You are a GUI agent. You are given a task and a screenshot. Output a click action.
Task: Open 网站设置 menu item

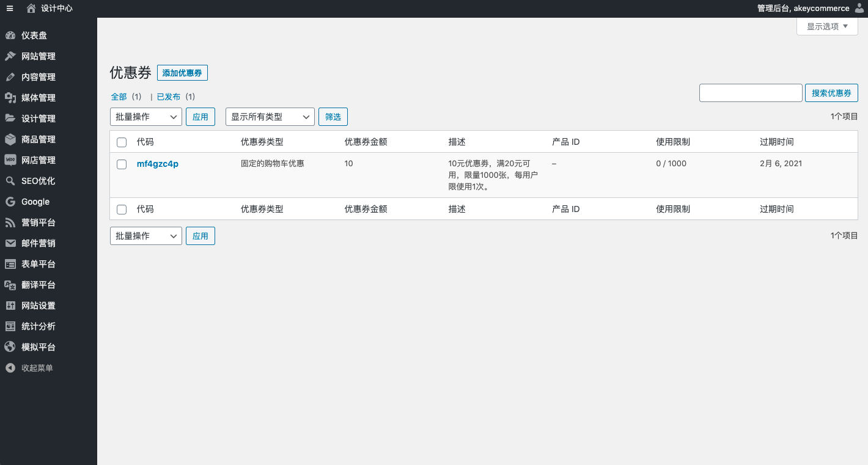(48, 306)
